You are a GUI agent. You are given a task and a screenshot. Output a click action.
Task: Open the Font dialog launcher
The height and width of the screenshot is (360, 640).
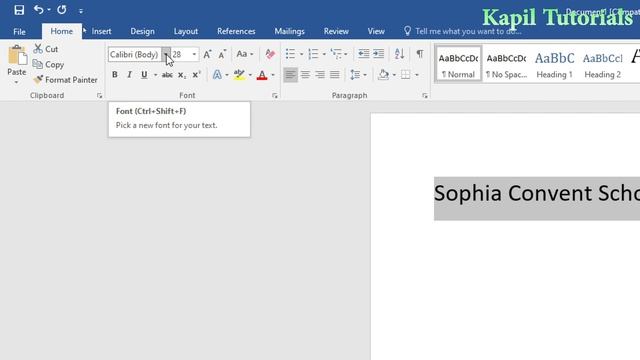tap(275, 96)
